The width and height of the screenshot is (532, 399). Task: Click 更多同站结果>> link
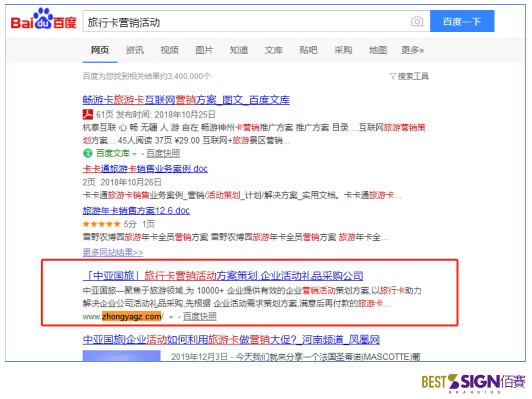113,253
